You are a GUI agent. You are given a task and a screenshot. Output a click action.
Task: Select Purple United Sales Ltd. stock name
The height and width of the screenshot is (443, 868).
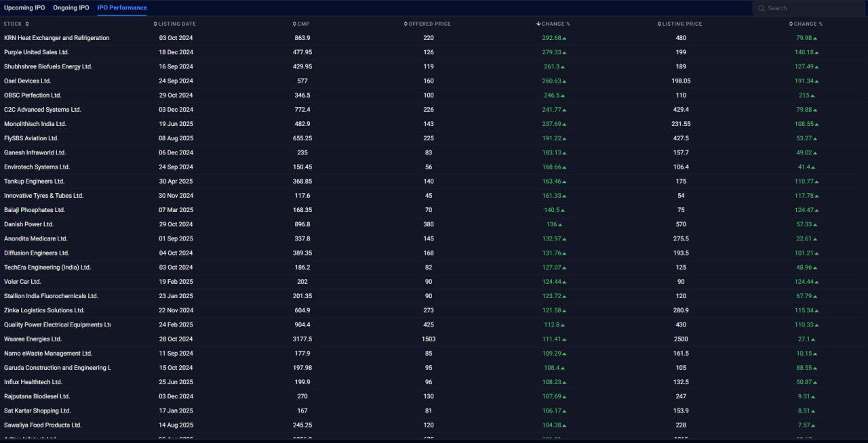point(37,52)
